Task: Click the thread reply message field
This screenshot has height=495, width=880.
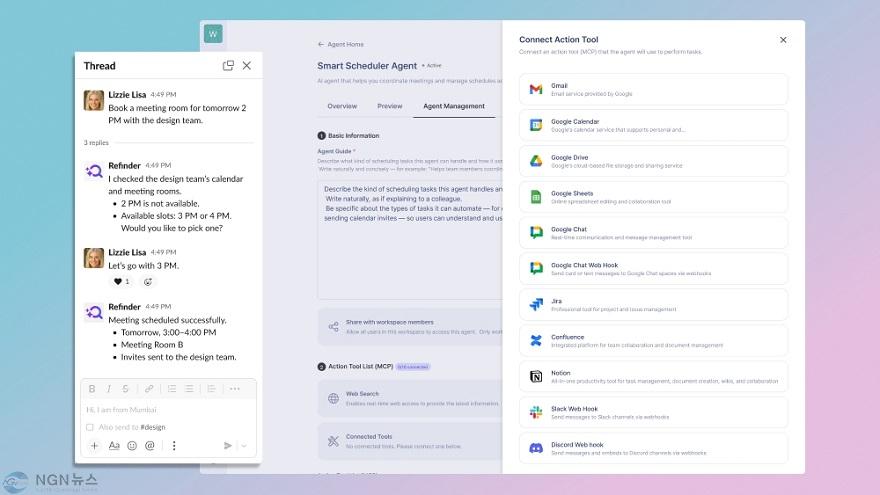Action: 168,410
